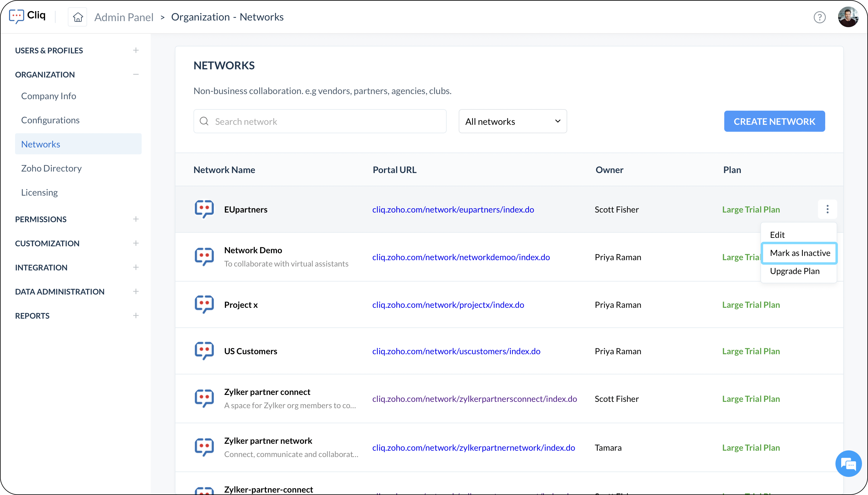Click Large Trial Plan for US Customers
The width and height of the screenshot is (868, 495).
click(x=751, y=351)
